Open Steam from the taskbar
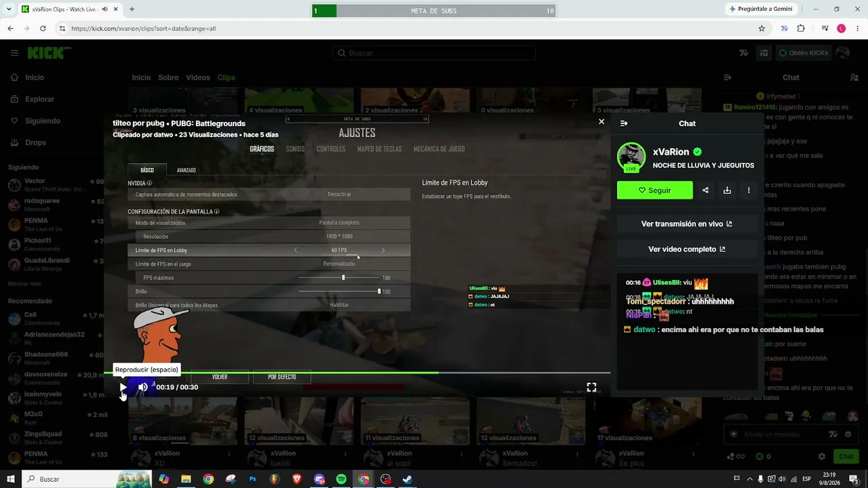868x488 pixels. 408,479
